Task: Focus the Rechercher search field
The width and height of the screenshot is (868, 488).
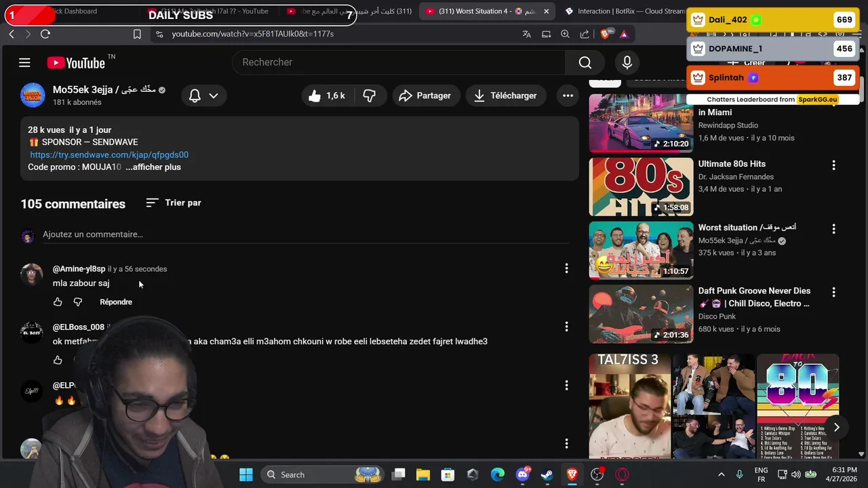Action: pyautogui.click(x=399, y=62)
